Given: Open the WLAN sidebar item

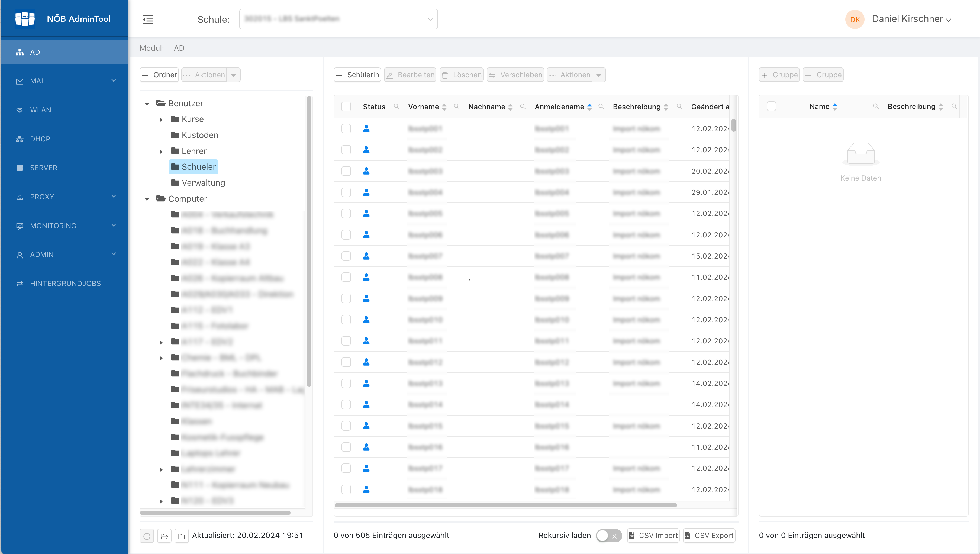Looking at the screenshot, I should tap(64, 110).
